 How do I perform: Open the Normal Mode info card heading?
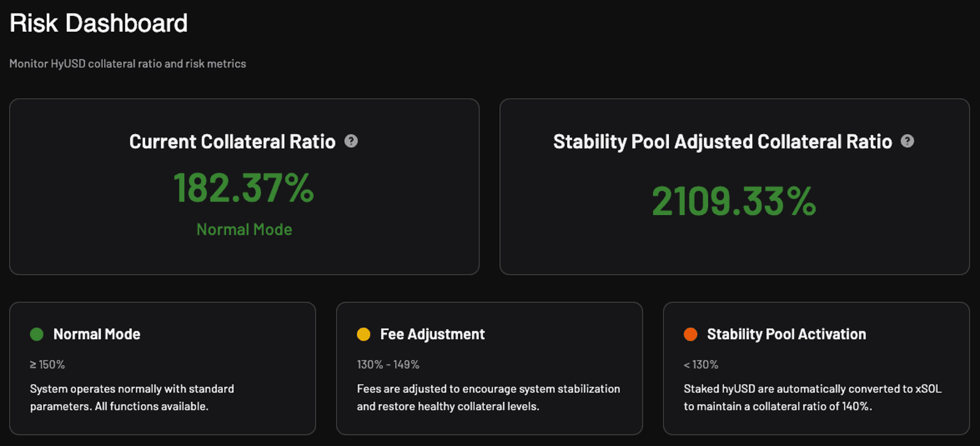(x=97, y=334)
